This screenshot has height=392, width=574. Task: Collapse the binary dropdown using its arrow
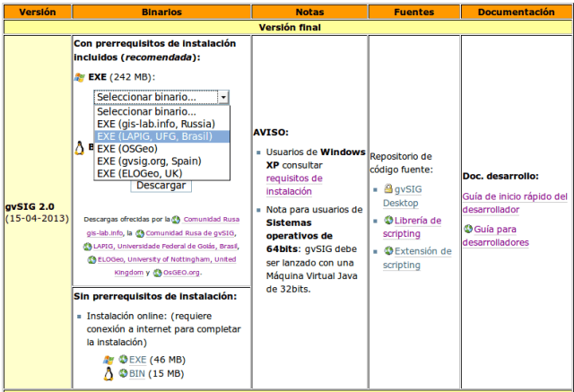tap(223, 98)
